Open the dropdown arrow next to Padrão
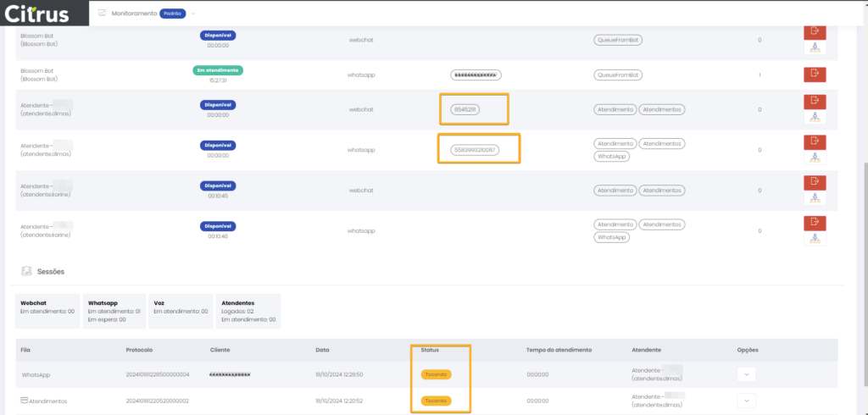Screen dimensions: 868x415 point(192,14)
